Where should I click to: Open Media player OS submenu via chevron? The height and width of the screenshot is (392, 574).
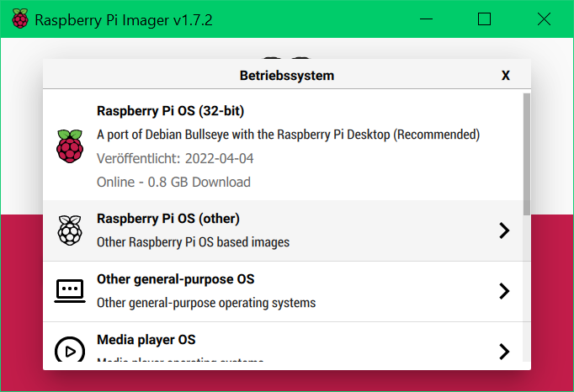click(x=504, y=351)
